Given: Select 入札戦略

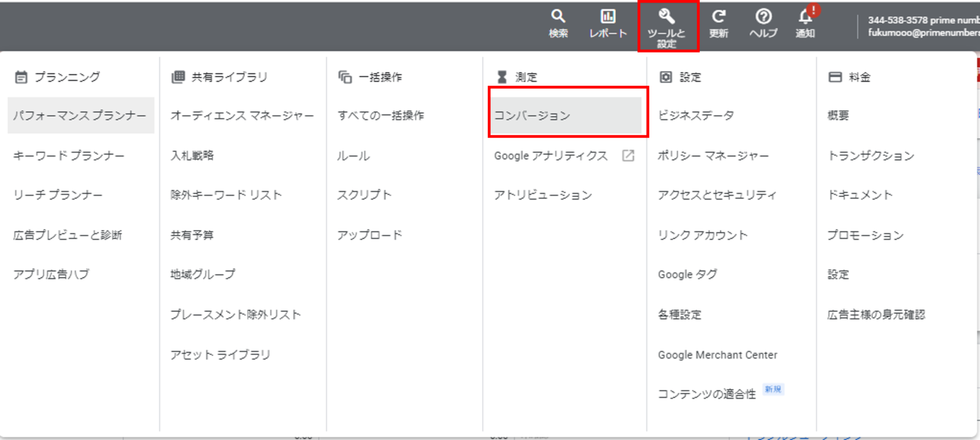Looking at the screenshot, I should [x=192, y=156].
